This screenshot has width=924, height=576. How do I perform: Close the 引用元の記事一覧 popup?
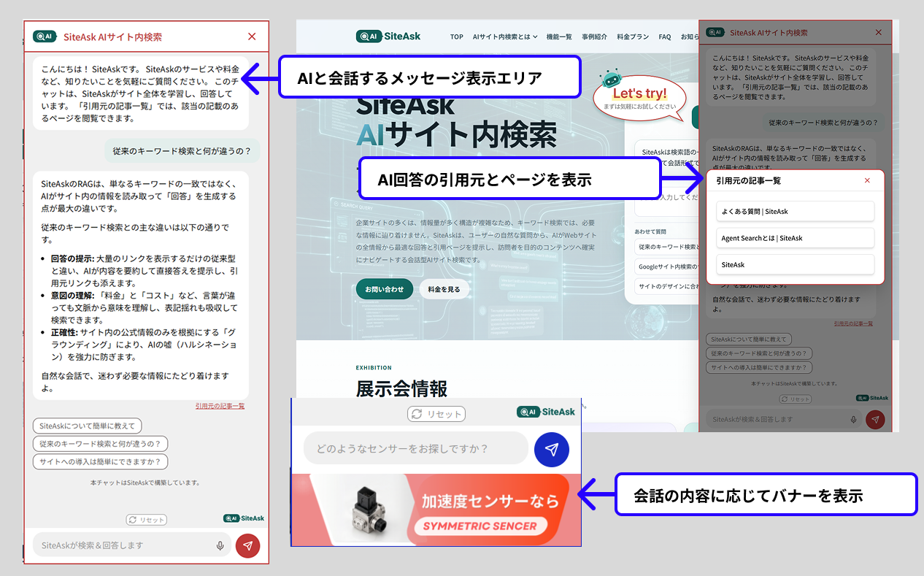click(867, 180)
